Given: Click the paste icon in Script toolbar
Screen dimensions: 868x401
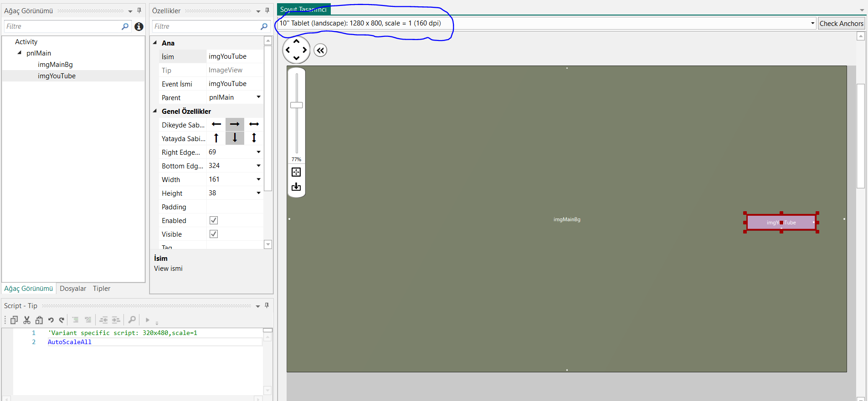Looking at the screenshot, I should [x=39, y=320].
